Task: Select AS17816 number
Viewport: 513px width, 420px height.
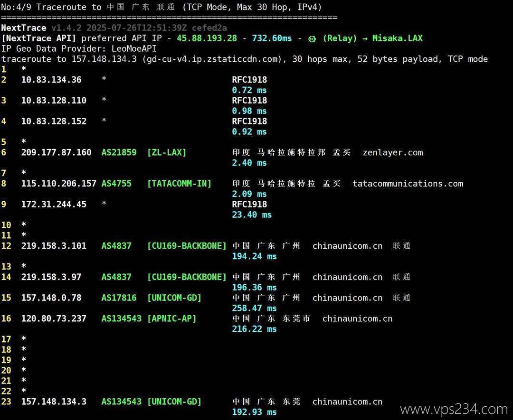Action: (x=119, y=298)
